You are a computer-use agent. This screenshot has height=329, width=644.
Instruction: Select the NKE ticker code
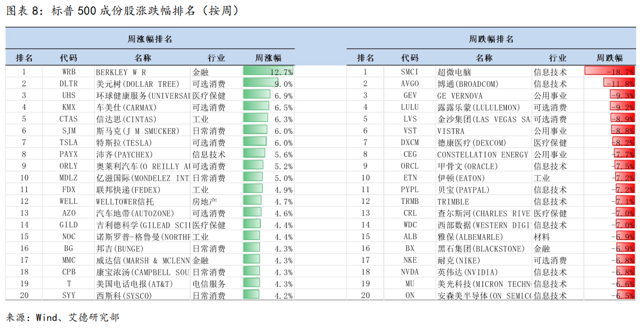click(x=410, y=261)
